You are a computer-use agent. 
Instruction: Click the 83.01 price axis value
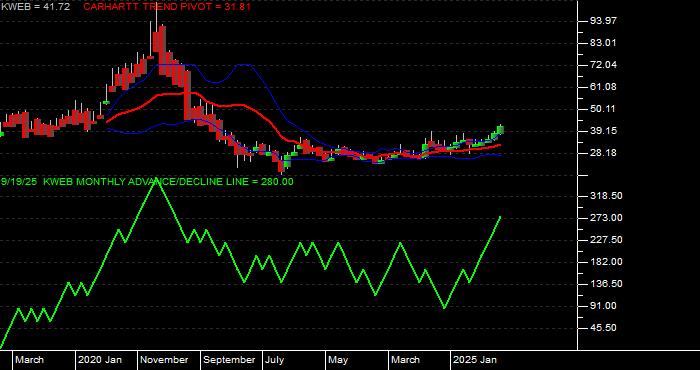point(603,43)
